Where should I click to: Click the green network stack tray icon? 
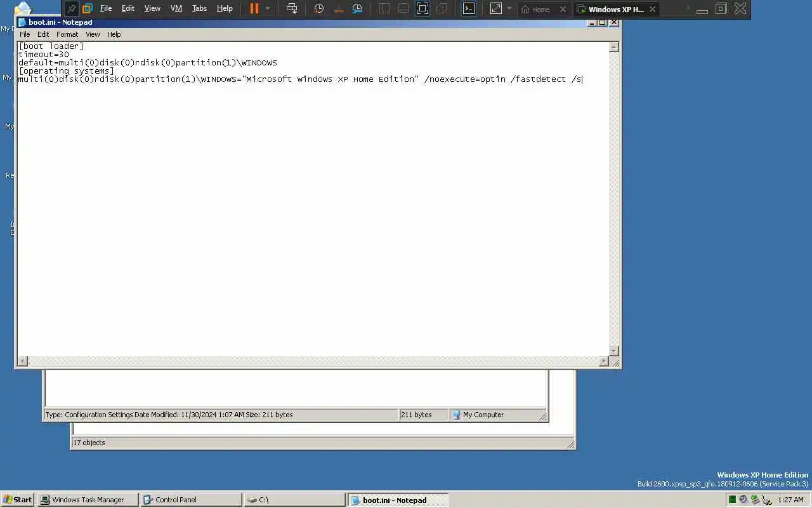coord(754,500)
